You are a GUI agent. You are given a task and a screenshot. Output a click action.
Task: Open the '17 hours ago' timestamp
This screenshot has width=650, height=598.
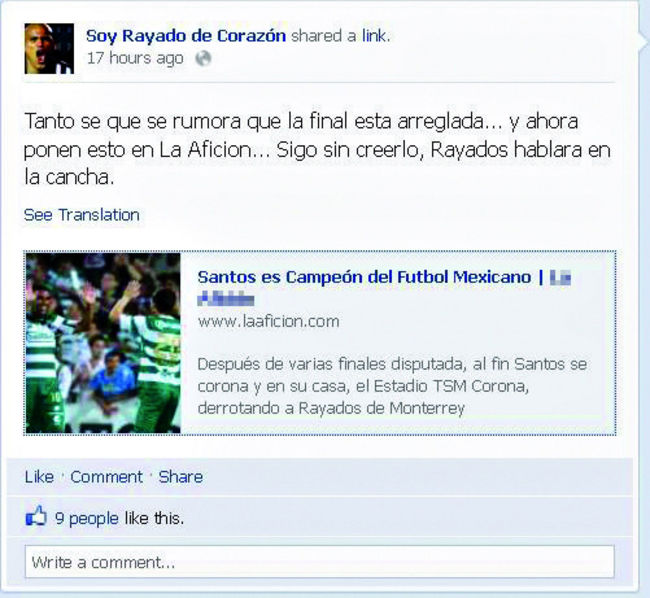coord(135,58)
